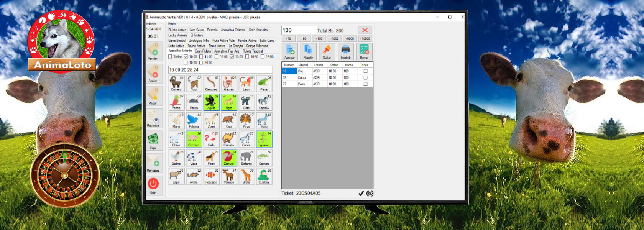Click the animal numbers input field

pyautogui.click(x=220, y=70)
